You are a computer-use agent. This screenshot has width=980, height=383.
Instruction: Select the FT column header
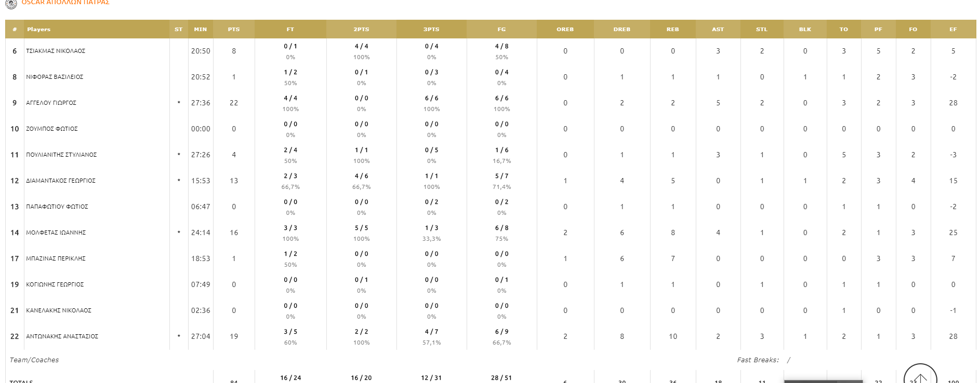click(x=290, y=30)
